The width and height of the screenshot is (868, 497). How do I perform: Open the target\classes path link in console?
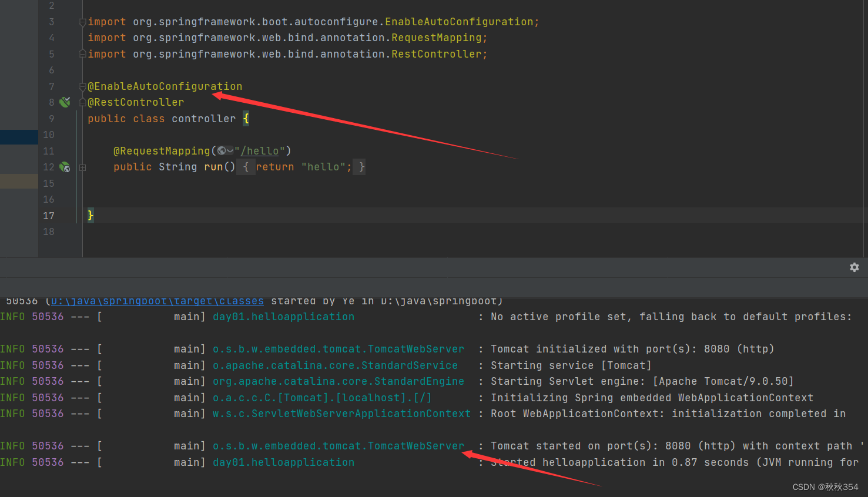coord(157,301)
